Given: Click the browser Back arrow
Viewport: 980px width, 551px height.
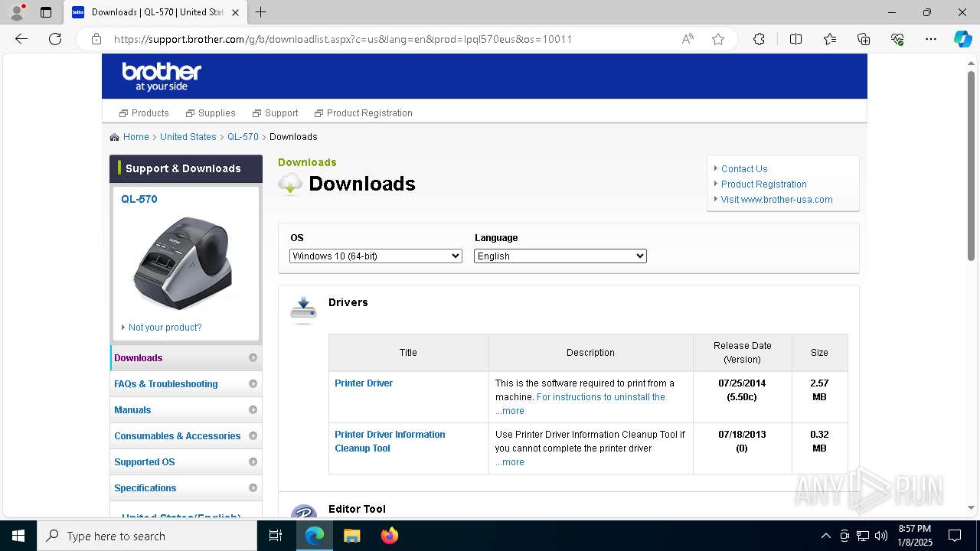Looking at the screenshot, I should point(21,39).
